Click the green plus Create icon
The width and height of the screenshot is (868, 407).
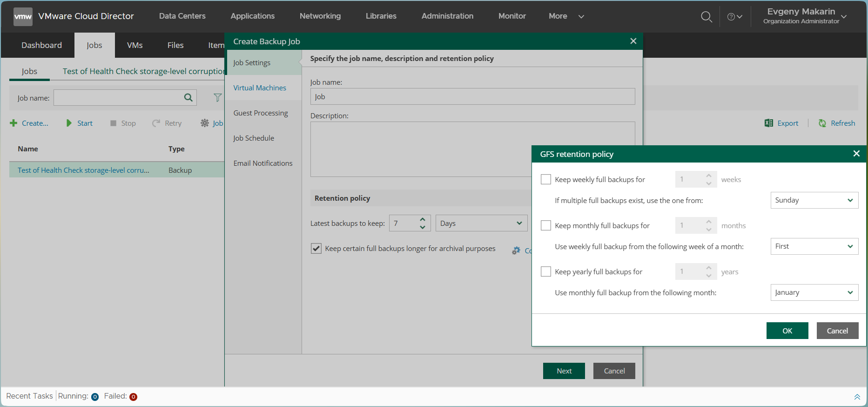(13, 123)
